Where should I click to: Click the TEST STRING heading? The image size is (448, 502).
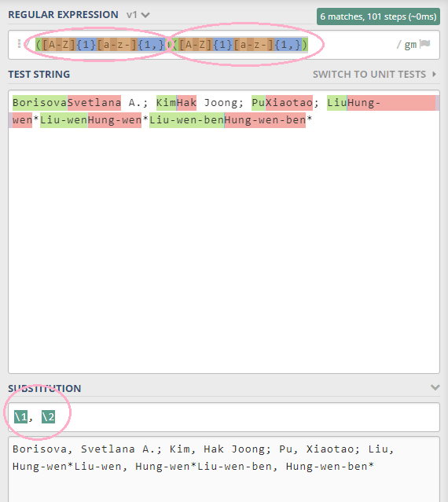[39, 75]
